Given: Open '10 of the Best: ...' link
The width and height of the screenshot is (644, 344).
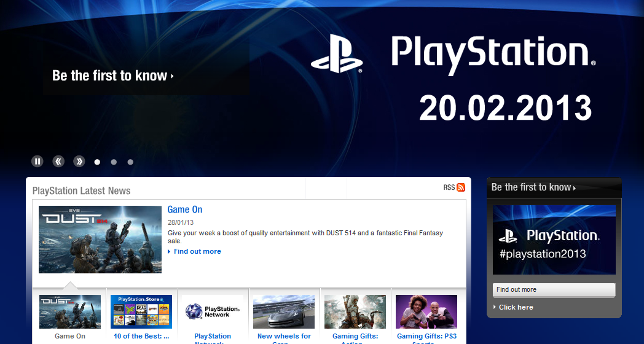Looking at the screenshot, I should [141, 336].
